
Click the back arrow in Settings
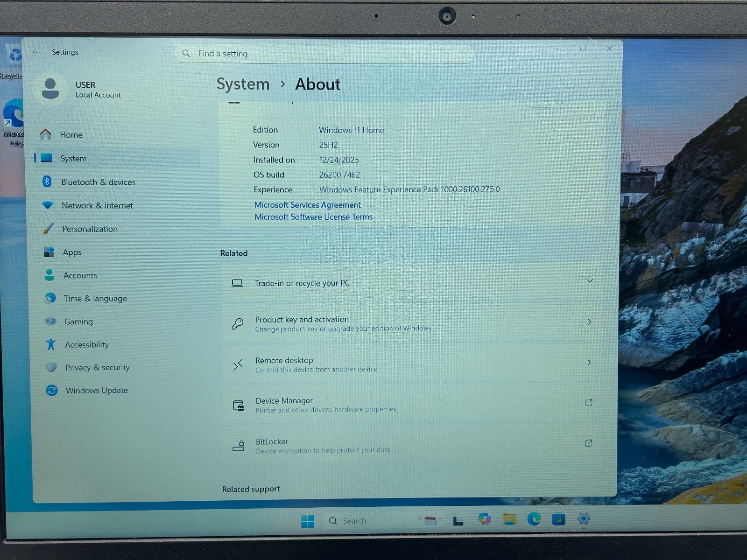[36, 52]
